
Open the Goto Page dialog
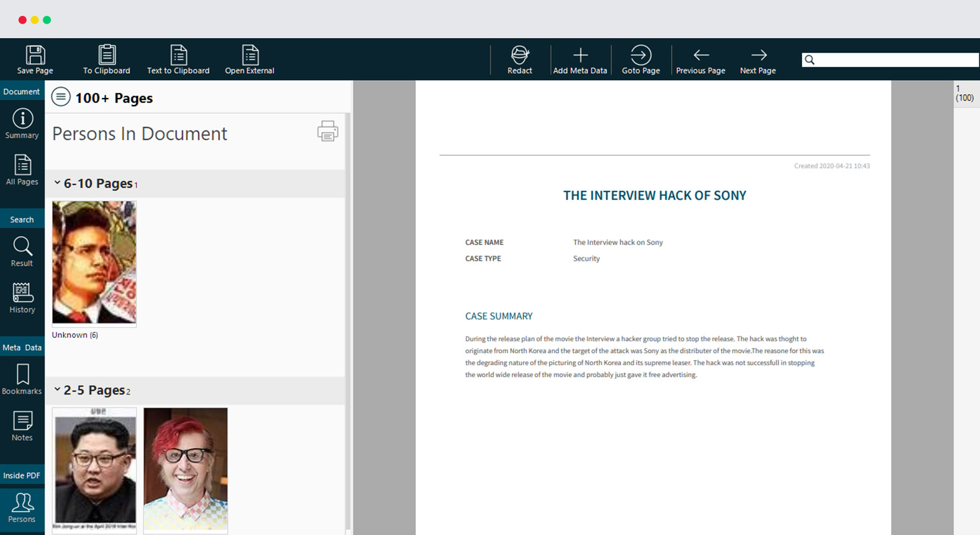[x=640, y=55]
